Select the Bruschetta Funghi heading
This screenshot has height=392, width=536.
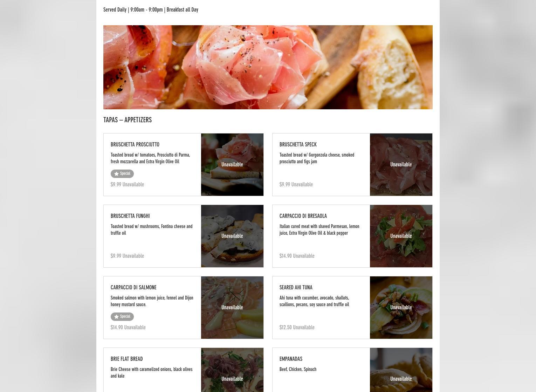pos(130,216)
